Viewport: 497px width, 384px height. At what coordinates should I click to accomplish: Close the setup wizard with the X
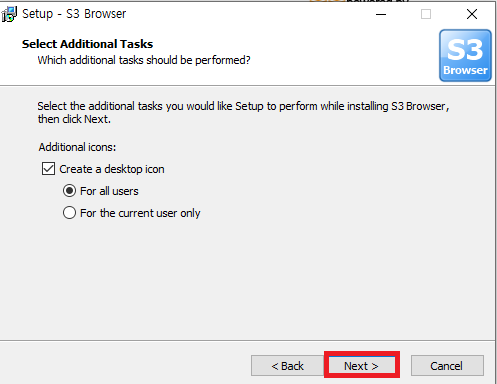[472, 14]
